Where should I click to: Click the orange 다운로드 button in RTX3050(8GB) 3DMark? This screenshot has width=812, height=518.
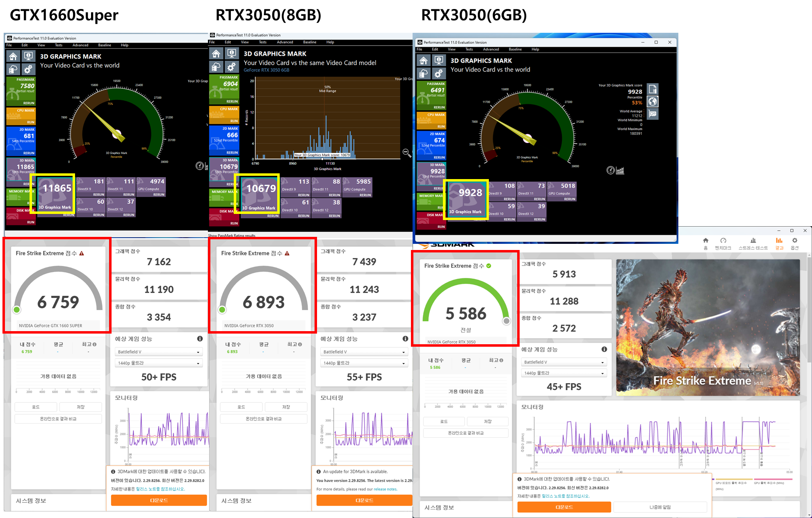click(x=364, y=500)
